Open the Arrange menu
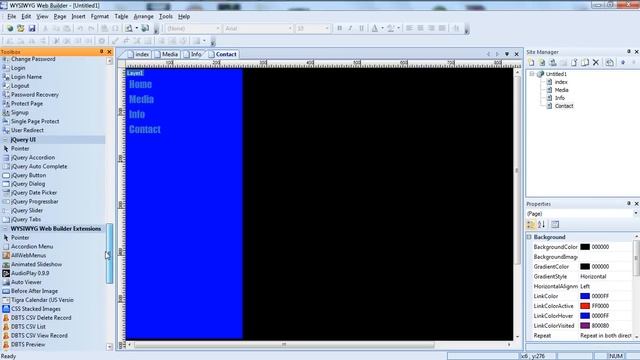The height and width of the screenshot is (360, 640). [144, 16]
